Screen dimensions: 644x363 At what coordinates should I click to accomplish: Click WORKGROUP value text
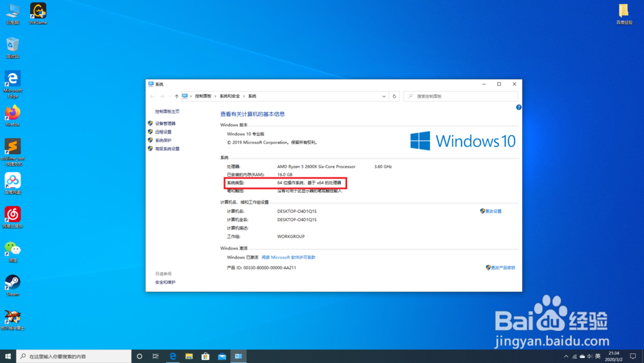pos(291,237)
